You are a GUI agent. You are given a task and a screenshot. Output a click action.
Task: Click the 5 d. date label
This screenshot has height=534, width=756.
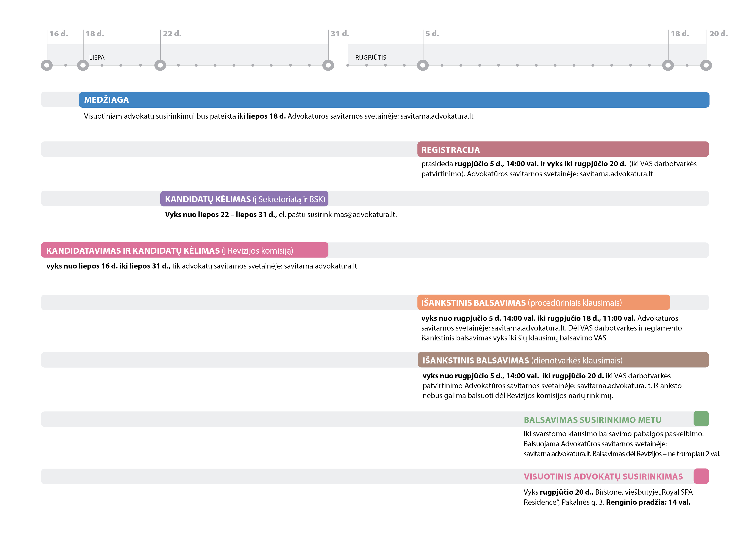coord(432,34)
